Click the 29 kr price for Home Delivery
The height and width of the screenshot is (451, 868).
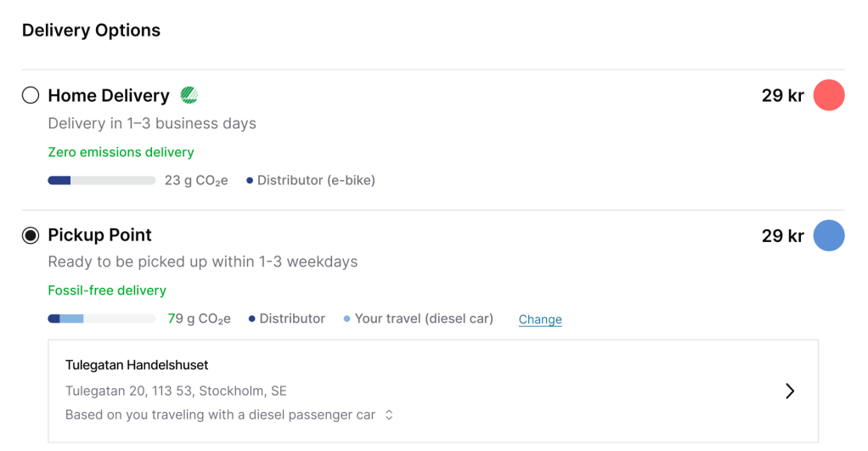point(782,95)
